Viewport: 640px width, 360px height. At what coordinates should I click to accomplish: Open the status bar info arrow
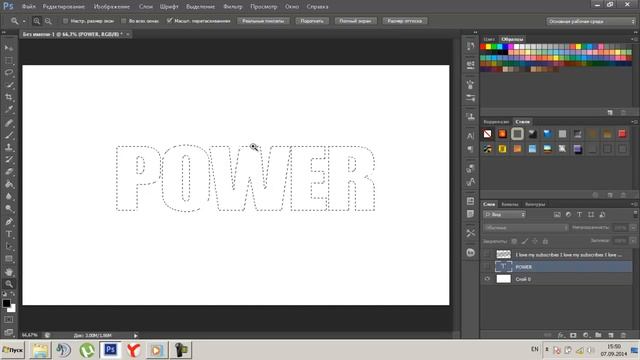point(136,336)
